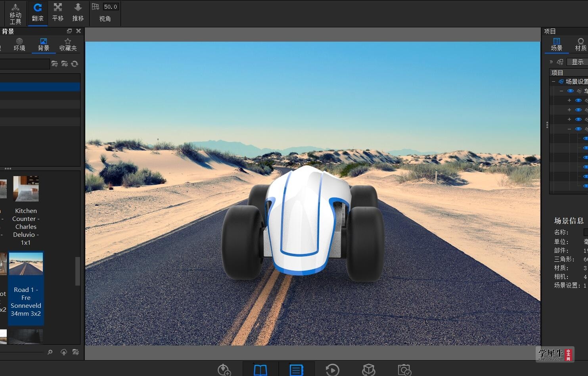Expand the second plus node in scene tree

click(x=569, y=110)
